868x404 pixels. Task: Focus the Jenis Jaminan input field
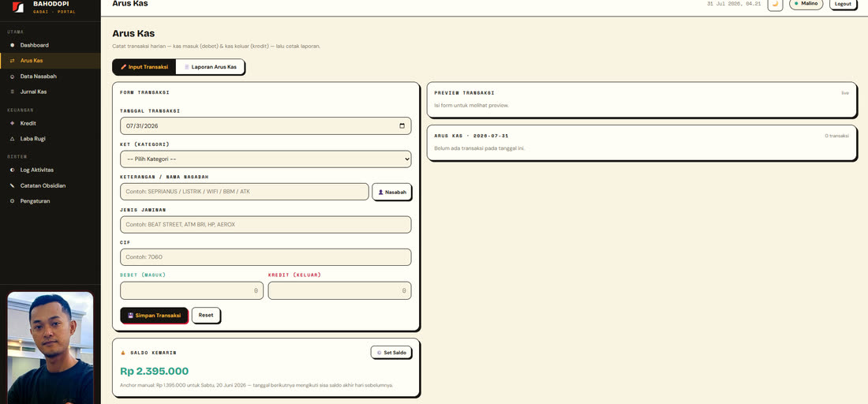(x=266, y=225)
